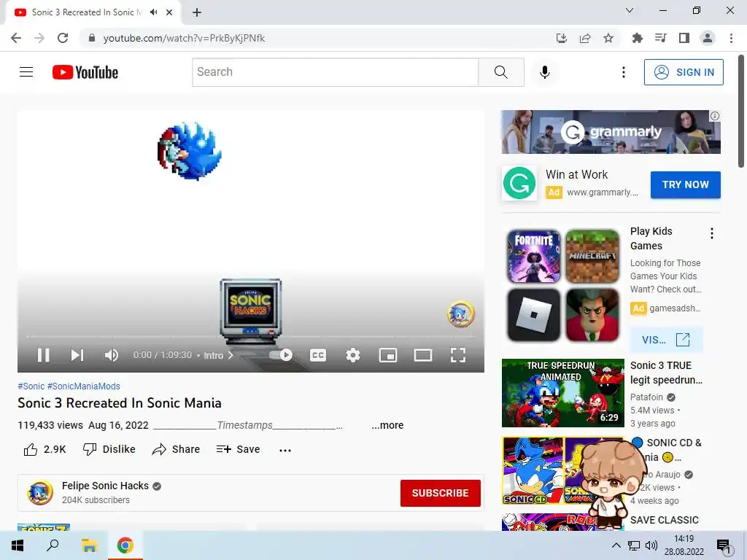This screenshot has height=560, width=747.
Task: Enable theater mode
Action: [423, 355]
